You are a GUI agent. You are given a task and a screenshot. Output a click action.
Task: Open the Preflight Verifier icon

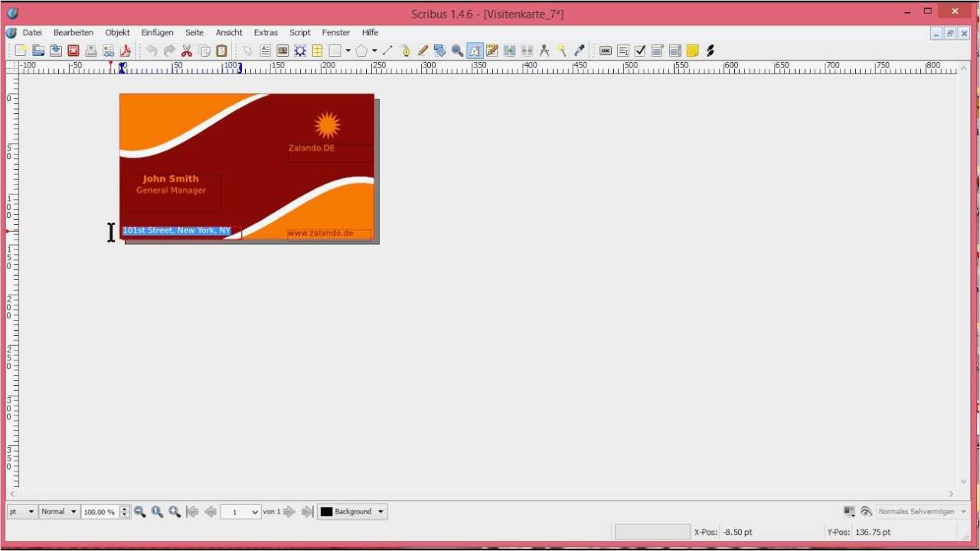click(109, 51)
